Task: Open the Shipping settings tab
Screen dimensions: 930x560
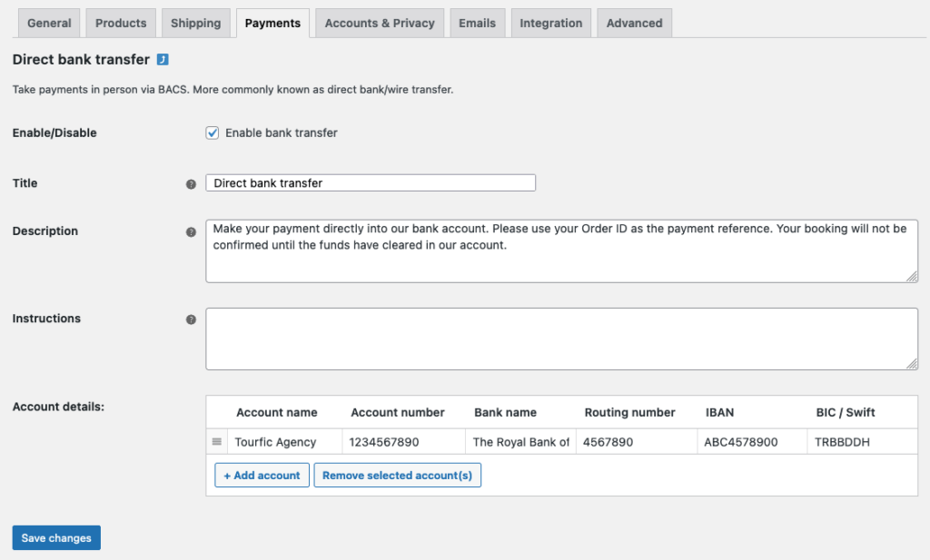Action: click(x=195, y=23)
